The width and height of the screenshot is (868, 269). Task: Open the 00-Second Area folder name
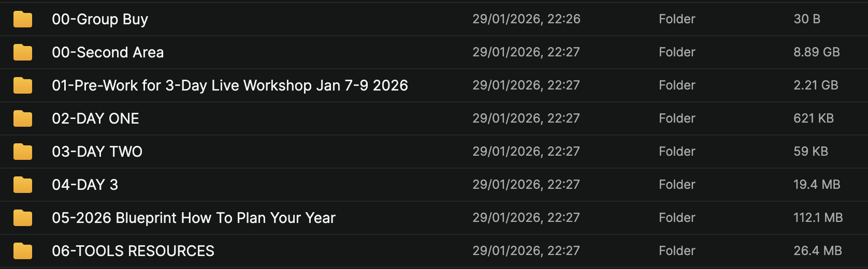tap(108, 52)
